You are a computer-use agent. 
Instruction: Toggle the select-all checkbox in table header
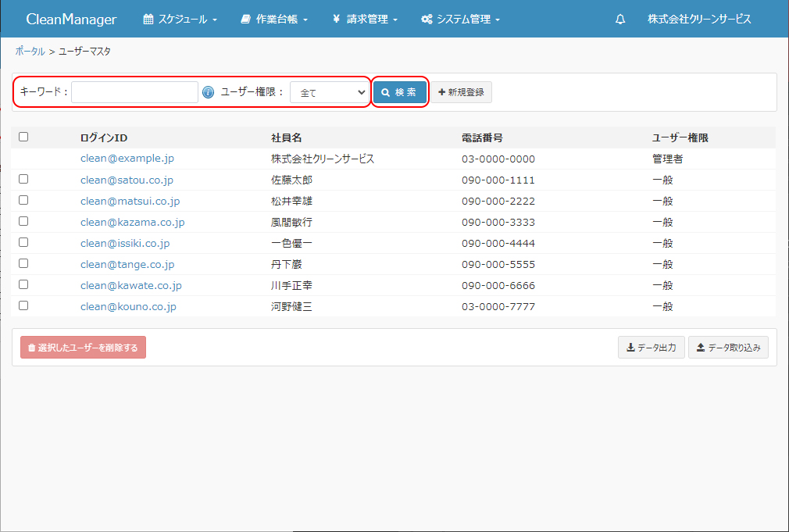[23, 137]
